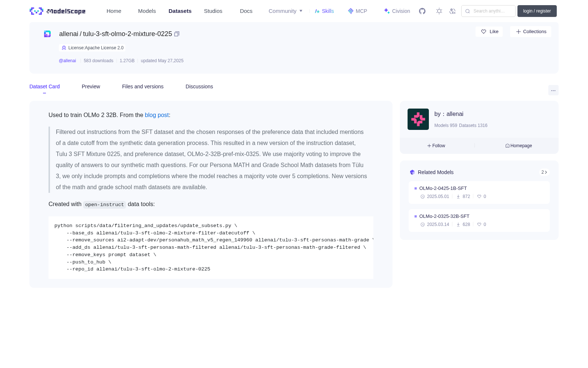Click 'Models 959' under by allenai
Viewport: 588px width, 368px height.
(x=446, y=125)
